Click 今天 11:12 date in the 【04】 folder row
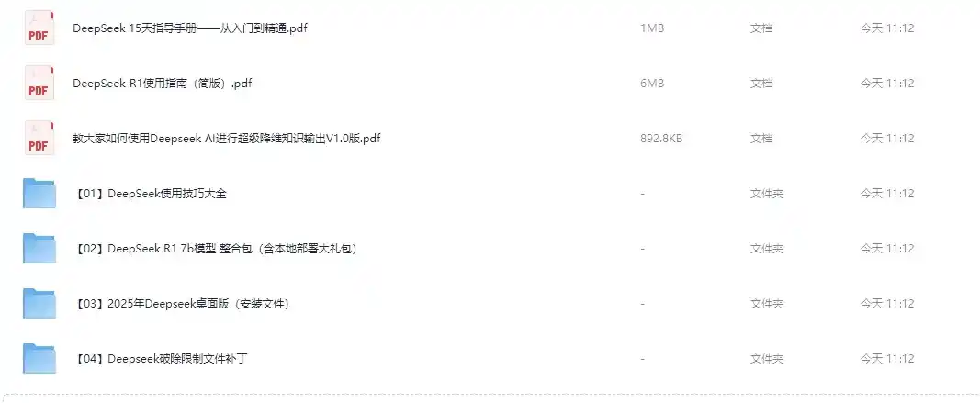980x403 pixels. tap(887, 358)
